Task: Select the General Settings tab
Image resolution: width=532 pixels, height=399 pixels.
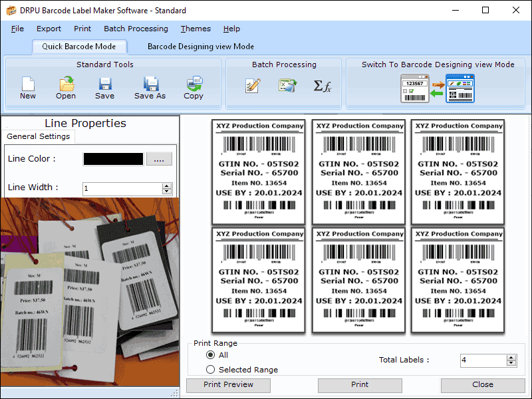Action: [39, 136]
